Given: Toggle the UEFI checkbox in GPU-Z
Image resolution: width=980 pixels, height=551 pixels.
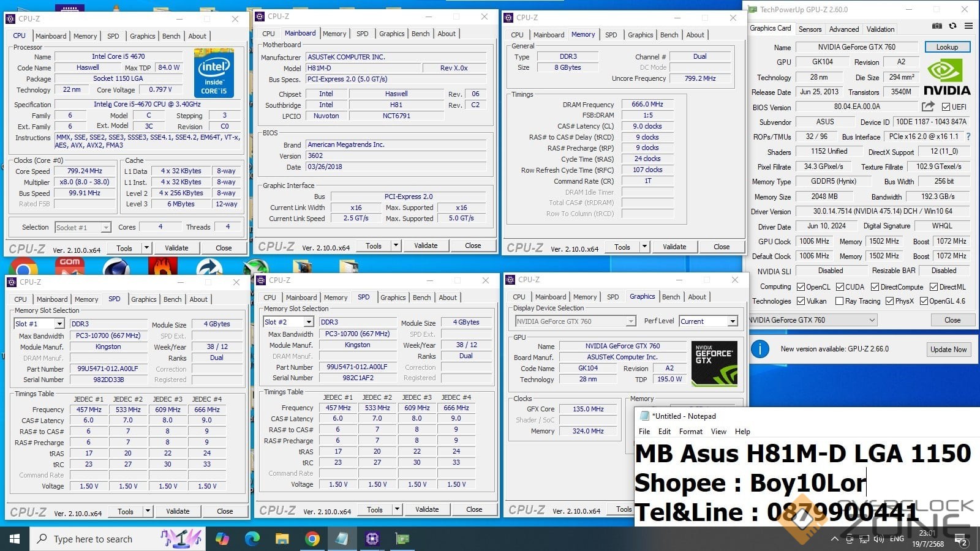Looking at the screenshot, I should pos(946,107).
